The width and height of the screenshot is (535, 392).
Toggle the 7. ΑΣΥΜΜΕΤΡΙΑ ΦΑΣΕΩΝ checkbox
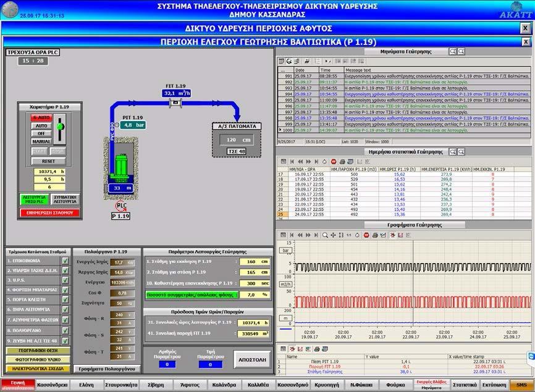point(65,320)
